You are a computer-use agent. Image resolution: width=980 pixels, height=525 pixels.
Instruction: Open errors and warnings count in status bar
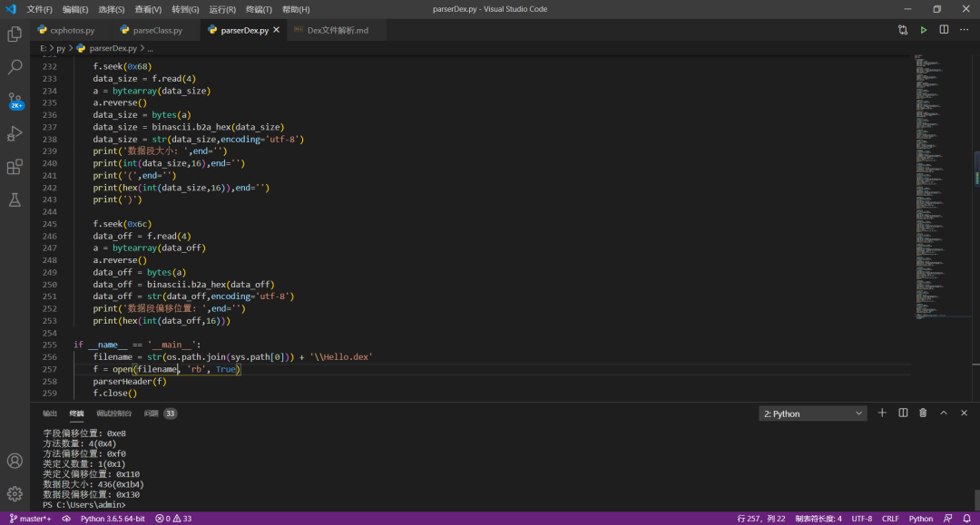(173, 519)
